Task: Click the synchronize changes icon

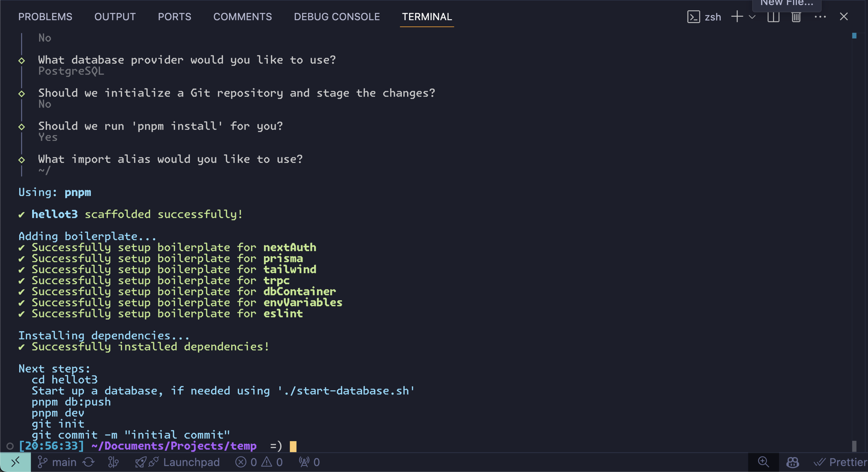Action: click(89, 462)
